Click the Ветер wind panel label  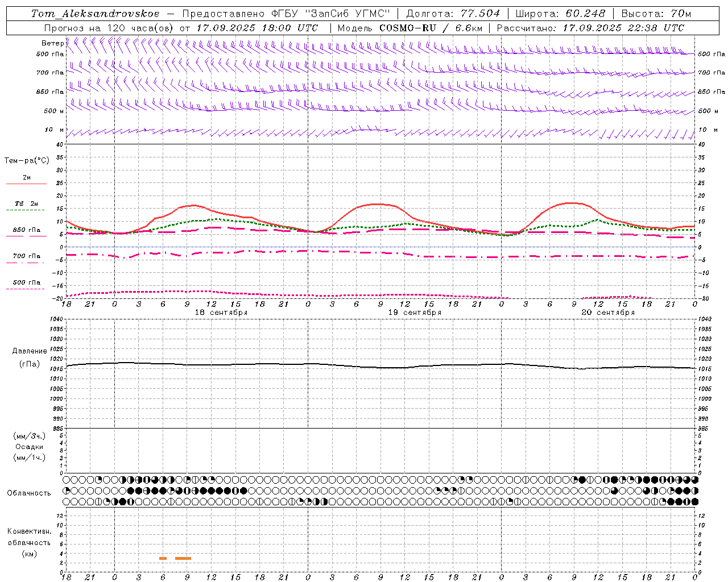[52, 43]
